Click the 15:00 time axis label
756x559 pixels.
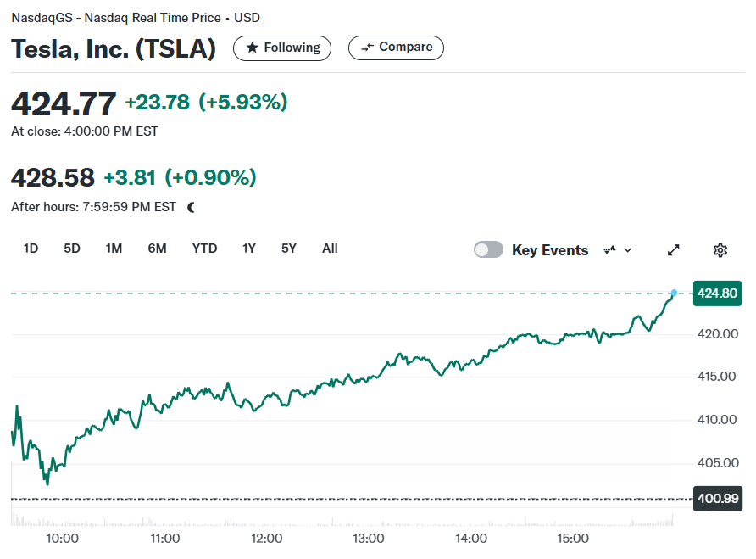point(573,539)
